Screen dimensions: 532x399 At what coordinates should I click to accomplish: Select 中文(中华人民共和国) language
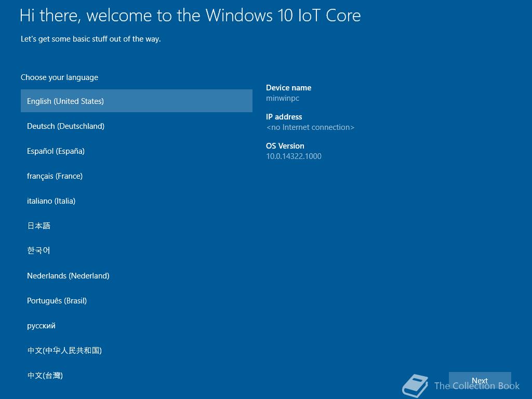(x=137, y=351)
